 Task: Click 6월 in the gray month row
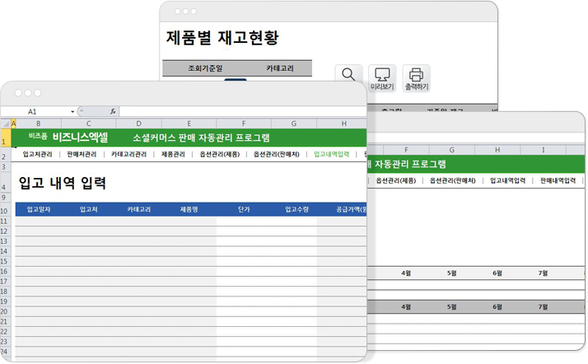497,307
